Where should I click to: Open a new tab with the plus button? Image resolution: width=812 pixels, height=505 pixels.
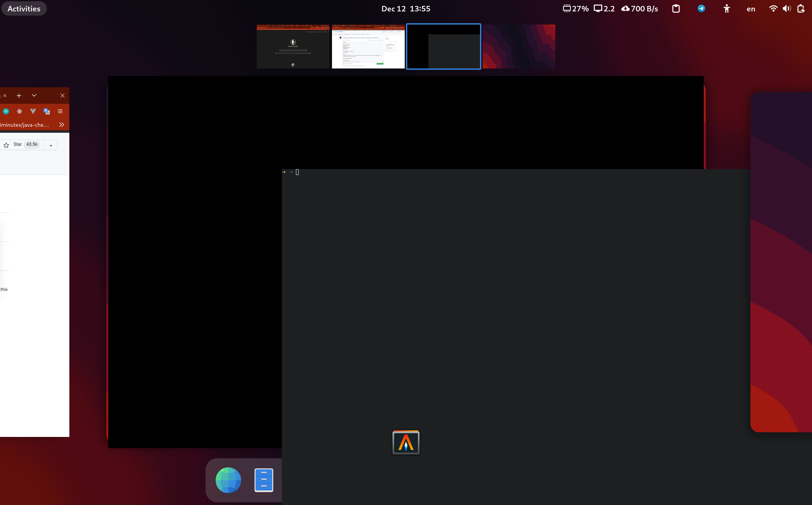tap(19, 95)
